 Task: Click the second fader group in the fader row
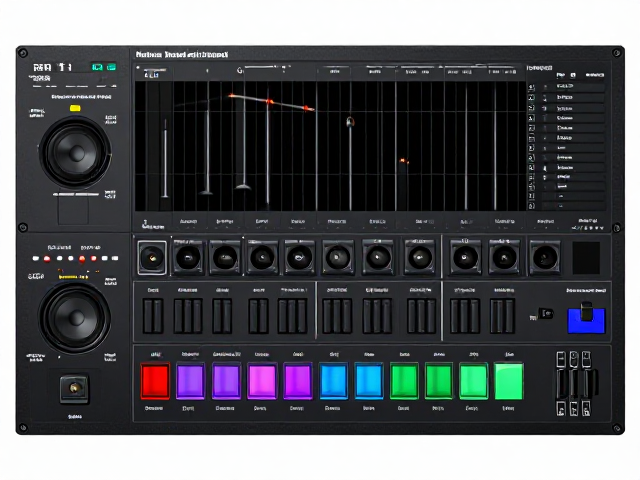click(x=188, y=316)
